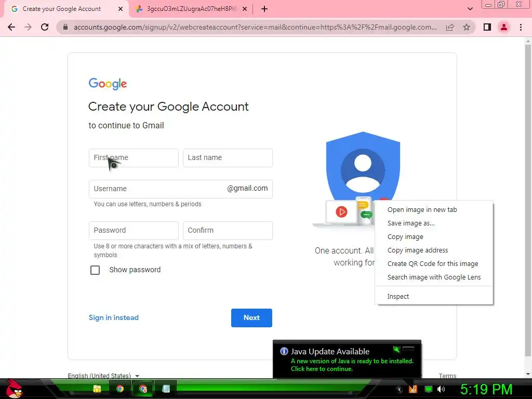
Task: Switch to Create your Google Account tab
Action: [66, 9]
